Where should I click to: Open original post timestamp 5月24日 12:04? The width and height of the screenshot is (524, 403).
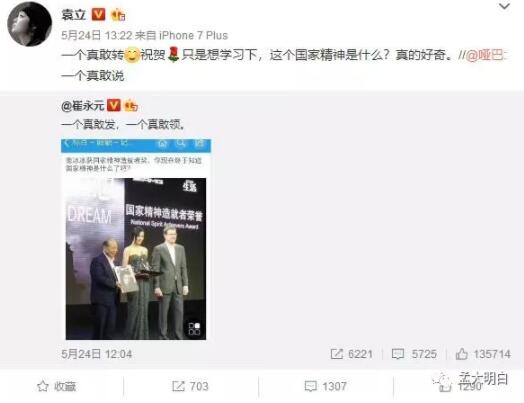coord(97,354)
